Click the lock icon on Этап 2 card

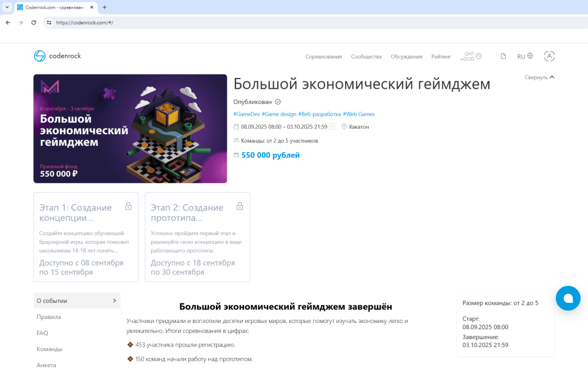point(239,206)
